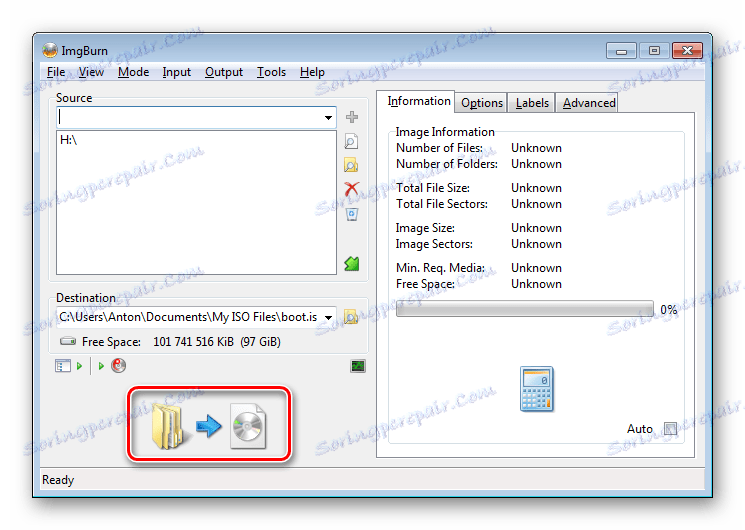The height and width of the screenshot is (530, 745).
Task: Click the add source plus icon
Action: tap(352, 117)
